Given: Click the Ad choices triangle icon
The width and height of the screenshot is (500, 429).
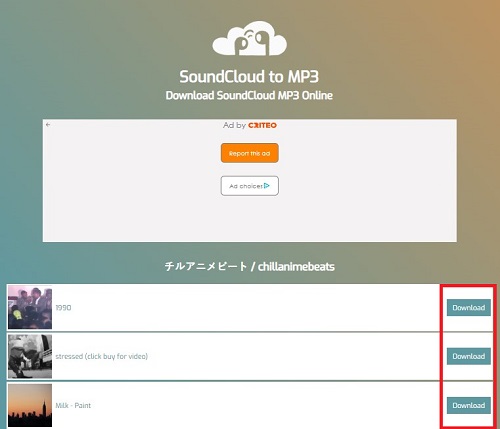Looking at the screenshot, I should pos(267,186).
